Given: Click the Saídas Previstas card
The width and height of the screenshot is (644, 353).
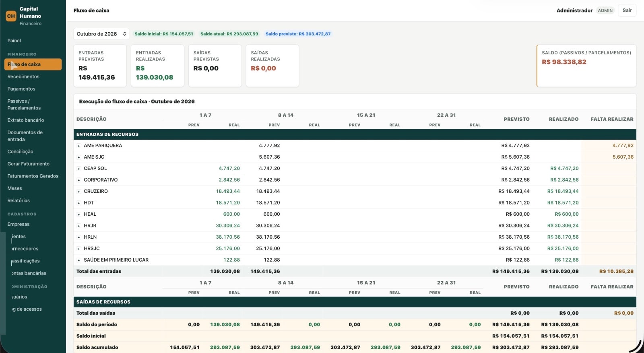Looking at the screenshot, I should pyautogui.click(x=215, y=66).
